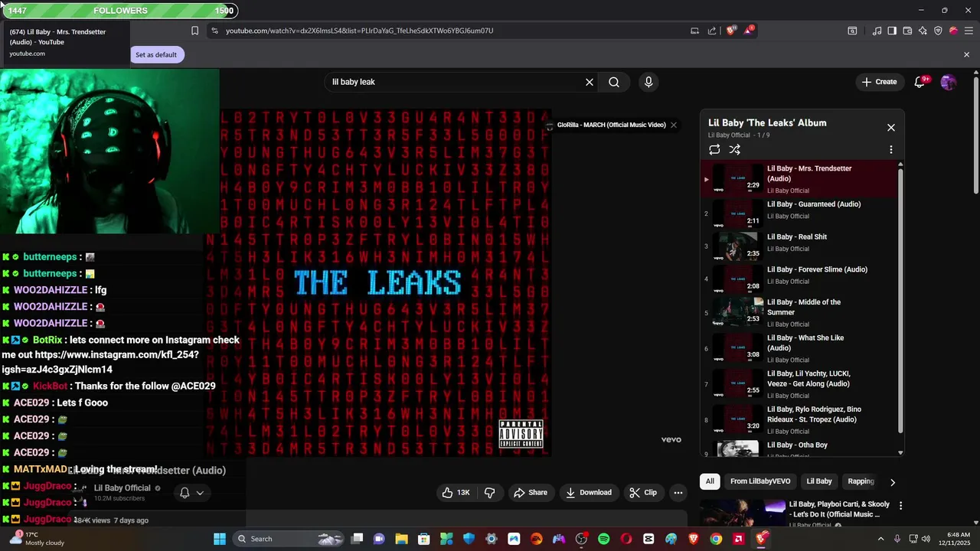Select 'Lil Baby - Middle of the Summer'

799,313
